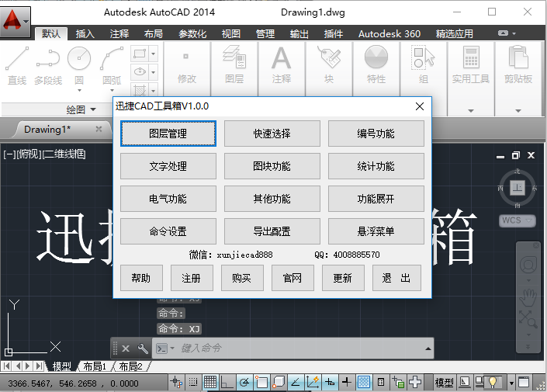Click the Zoom extents icon in navigation bar
547x392 pixels.
[x=528, y=319]
